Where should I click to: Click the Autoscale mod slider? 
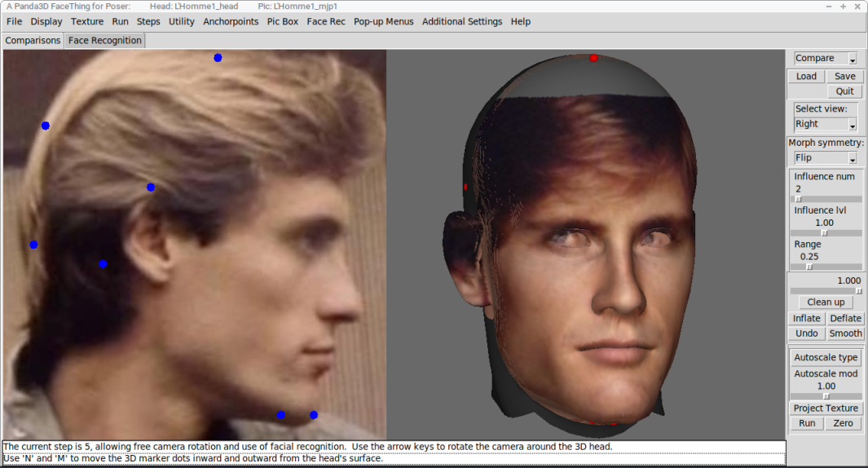click(x=826, y=396)
